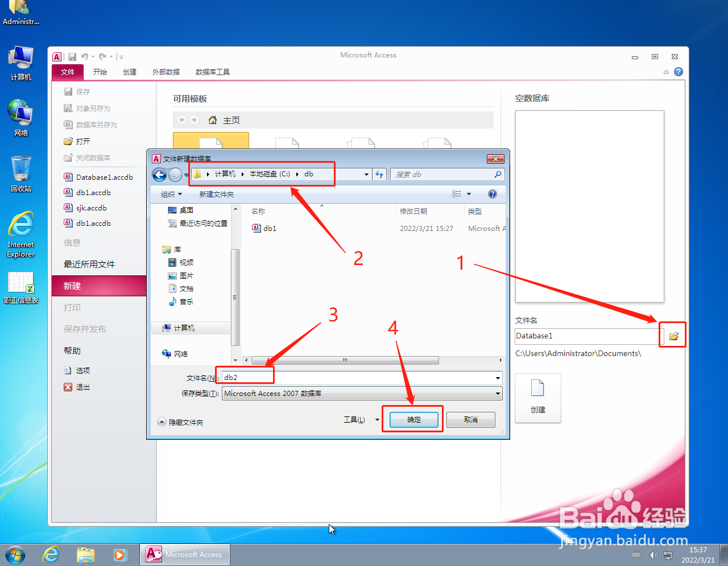728x566 pixels.
Task: Click 本地磁盘 (C:) in address breadcrumb
Action: pos(270,174)
